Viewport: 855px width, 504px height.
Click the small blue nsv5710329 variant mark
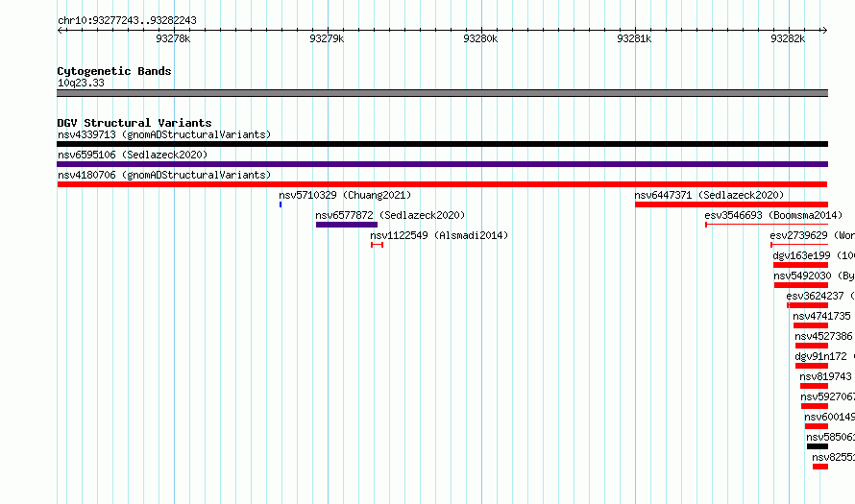[281, 204]
